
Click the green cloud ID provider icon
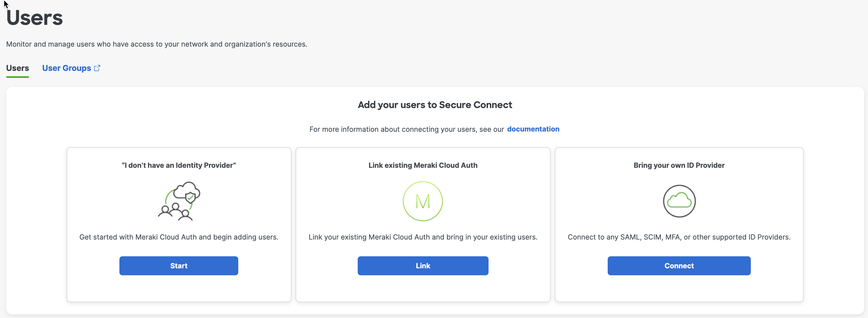pos(679,201)
